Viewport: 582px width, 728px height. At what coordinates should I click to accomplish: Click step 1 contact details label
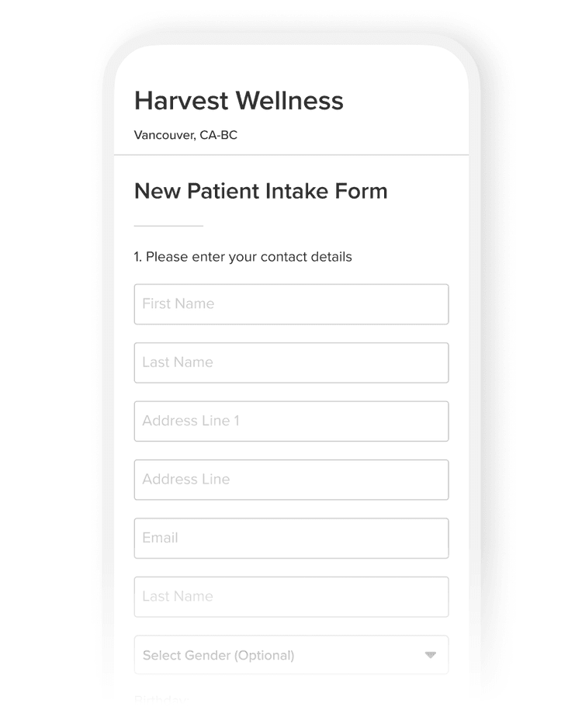pyautogui.click(x=243, y=256)
